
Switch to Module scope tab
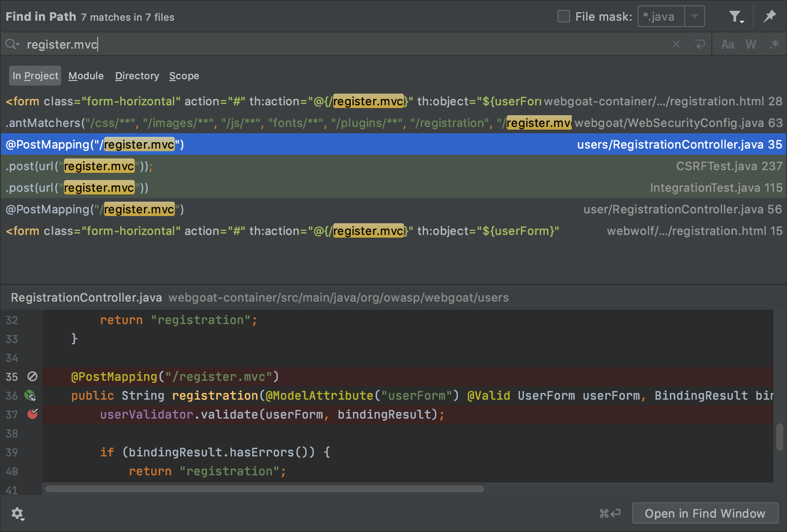click(86, 76)
